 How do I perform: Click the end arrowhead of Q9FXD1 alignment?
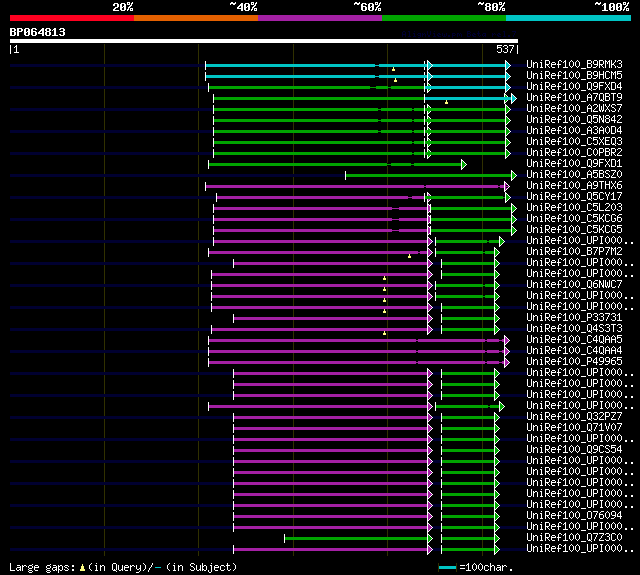(x=464, y=164)
